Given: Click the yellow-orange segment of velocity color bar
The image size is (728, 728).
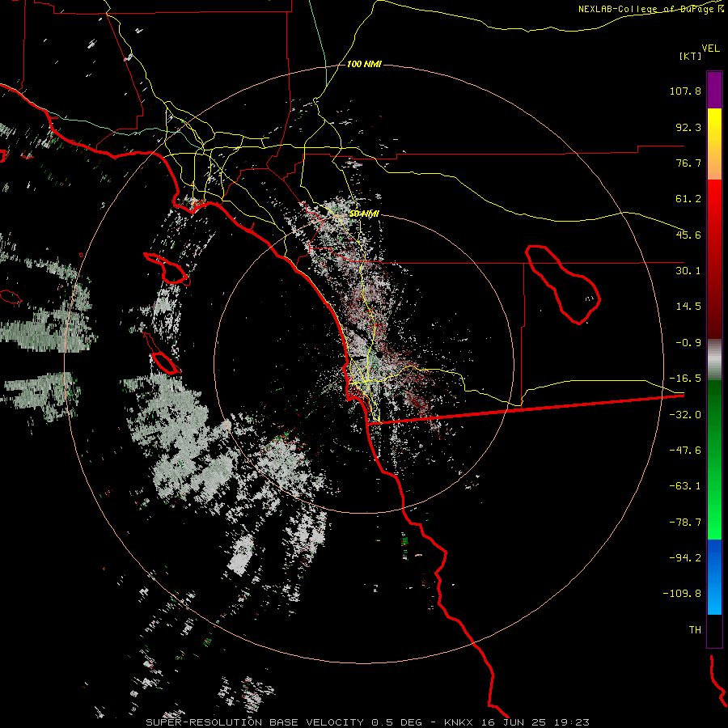Looking at the screenshot, I should (x=714, y=144).
